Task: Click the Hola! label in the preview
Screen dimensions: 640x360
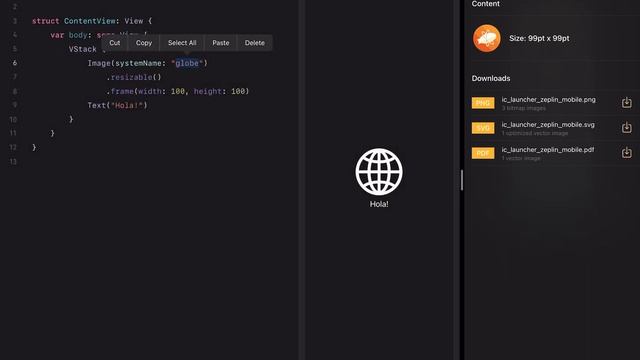Action: tap(379, 204)
